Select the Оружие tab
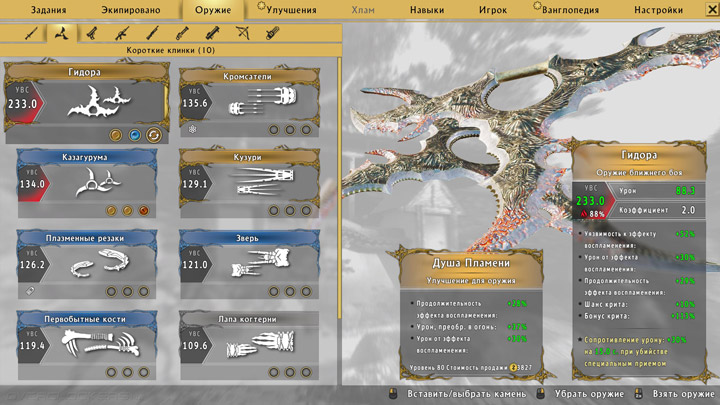This screenshot has width=720, height=405. (213, 10)
